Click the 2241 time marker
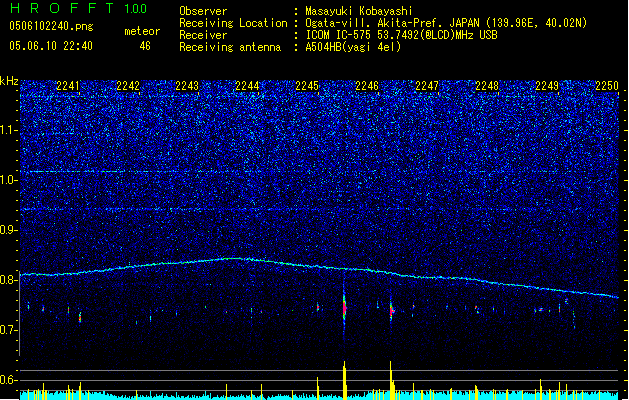This screenshot has height=400, width=629. pos(68,86)
